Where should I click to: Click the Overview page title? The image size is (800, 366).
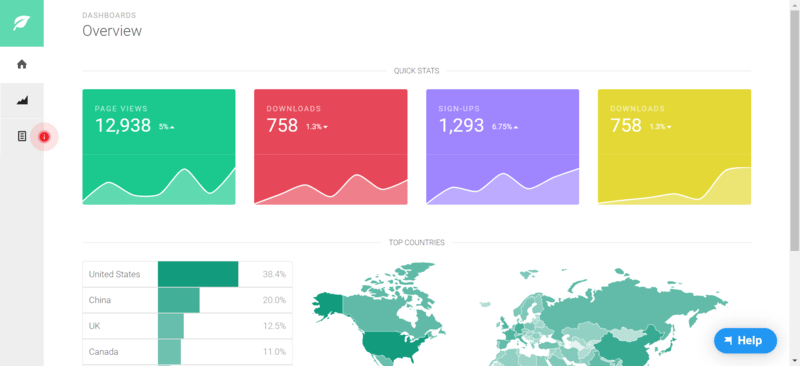coord(112,31)
